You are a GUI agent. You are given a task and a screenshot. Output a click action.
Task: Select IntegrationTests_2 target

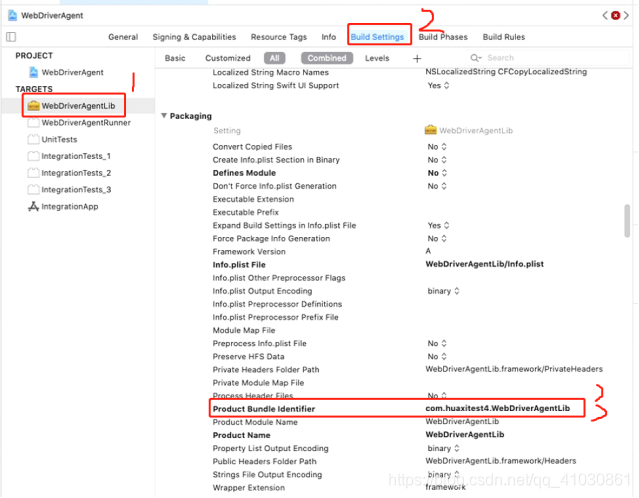76,173
